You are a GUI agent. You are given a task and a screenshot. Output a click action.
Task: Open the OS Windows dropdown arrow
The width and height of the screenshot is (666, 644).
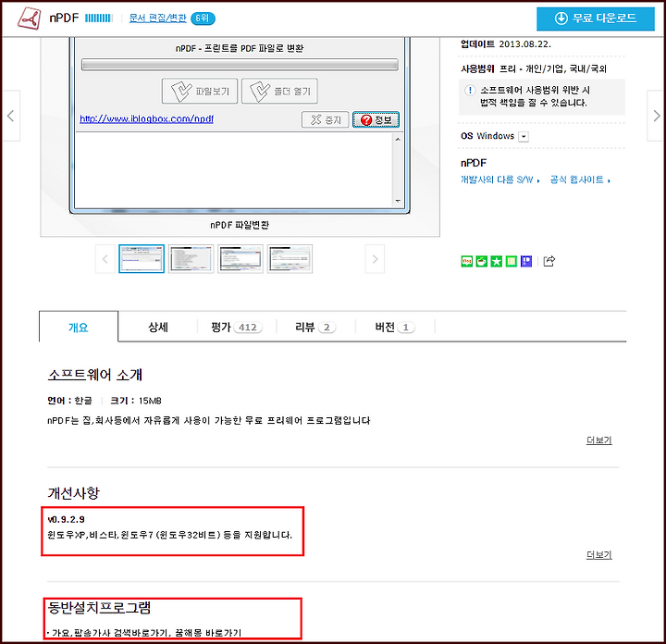pos(524,136)
